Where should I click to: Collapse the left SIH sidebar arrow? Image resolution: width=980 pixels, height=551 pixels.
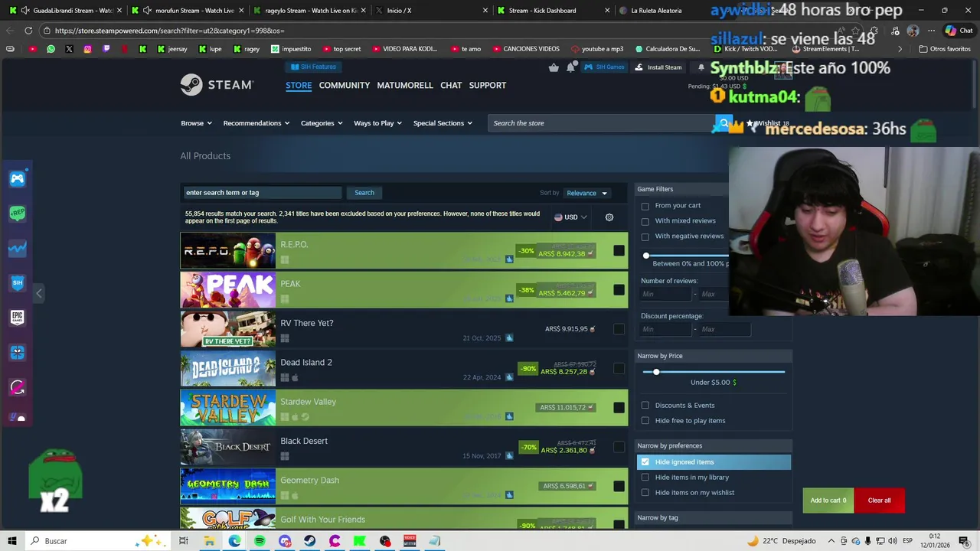click(x=39, y=293)
